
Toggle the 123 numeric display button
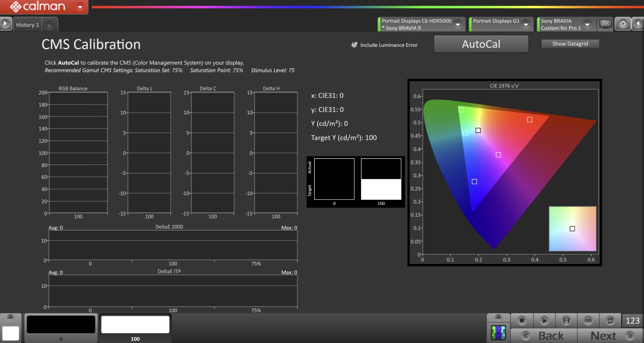coord(632,321)
